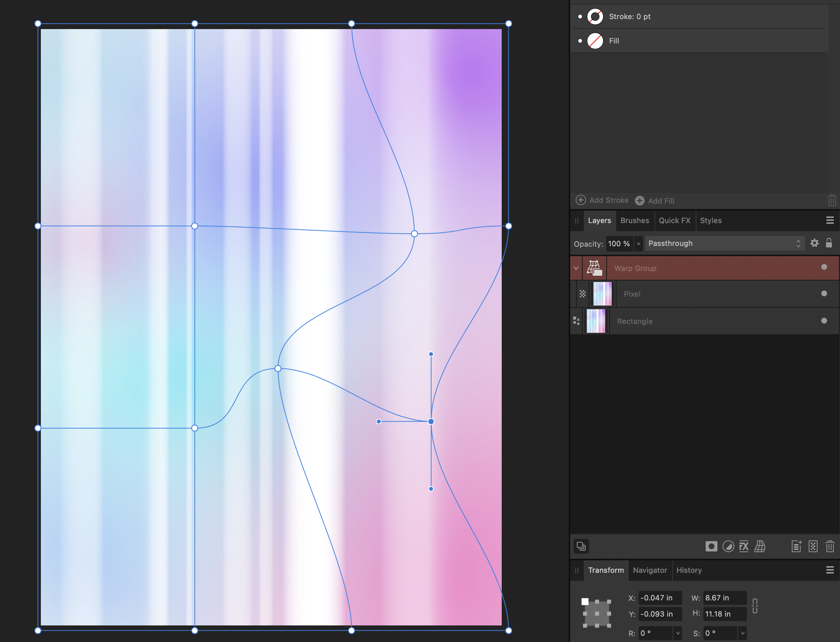
Task: Click the layer Opacity 100 % field
Action: click(x=619, y=243)
